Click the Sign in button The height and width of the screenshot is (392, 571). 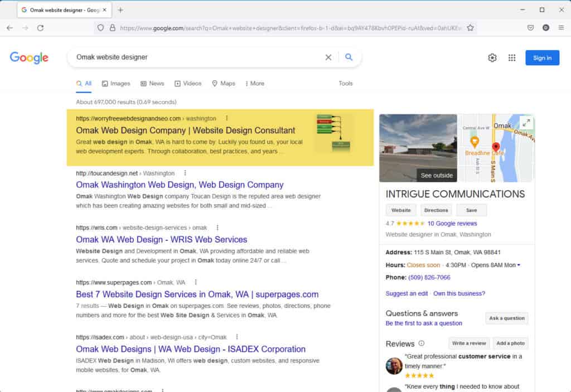pyautogui.click(x=542, y=57)
